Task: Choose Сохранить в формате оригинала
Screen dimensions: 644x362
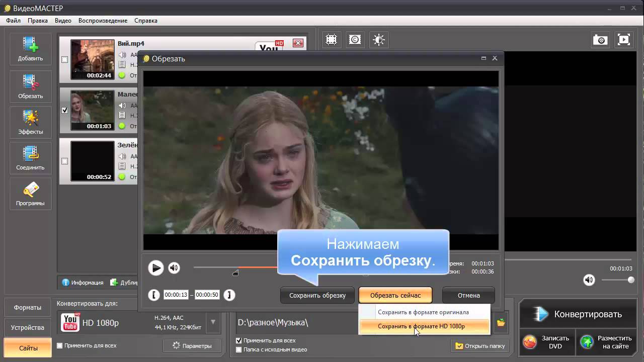Action: click(x=423, y=312)
